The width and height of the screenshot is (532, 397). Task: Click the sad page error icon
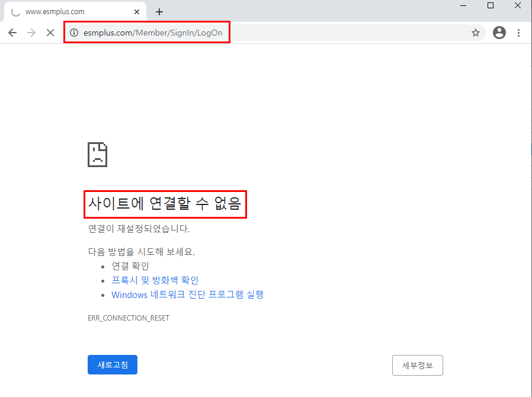(97, 155)
